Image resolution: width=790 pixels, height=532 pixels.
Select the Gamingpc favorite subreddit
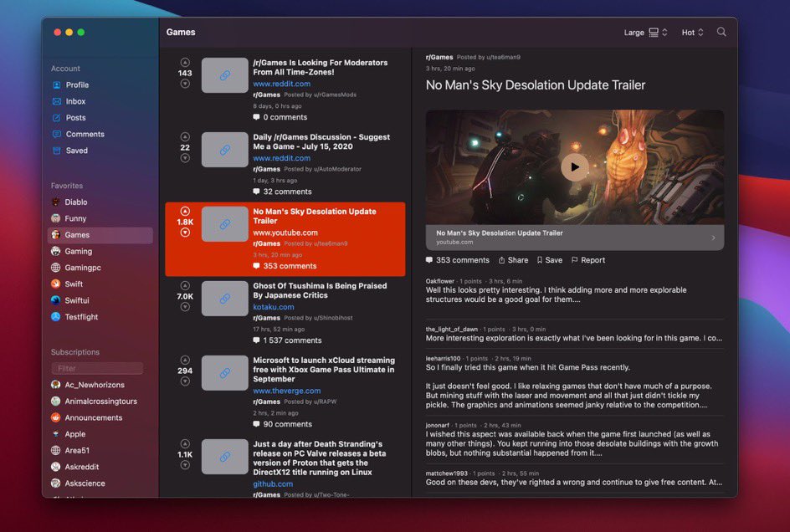click(100, 268)
